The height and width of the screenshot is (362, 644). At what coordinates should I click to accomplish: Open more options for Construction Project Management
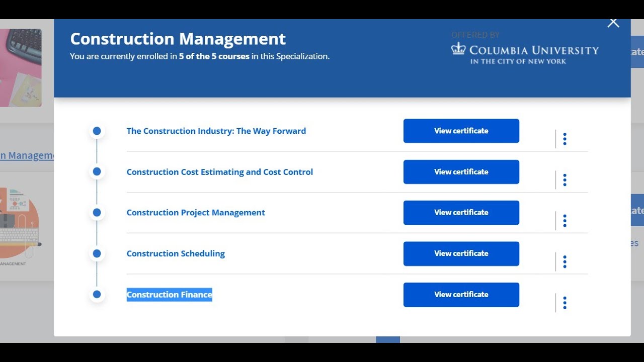(x=565, y=221)
